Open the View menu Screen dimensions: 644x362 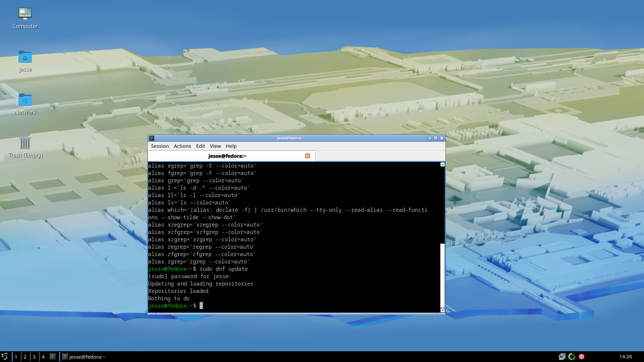click(215, 146)
